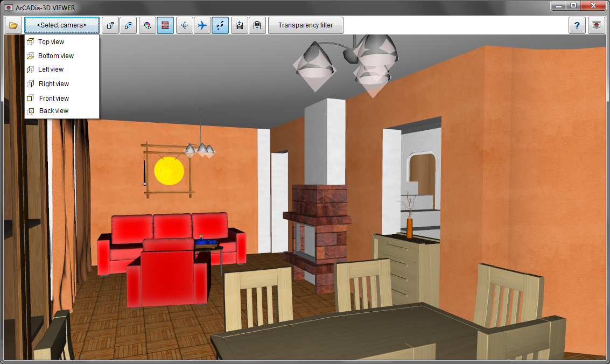The height and width of the screenshot is (364, 610).
Task: Select Left view in the camera menu
Action: pyautogui.click(x=51, y=69)
